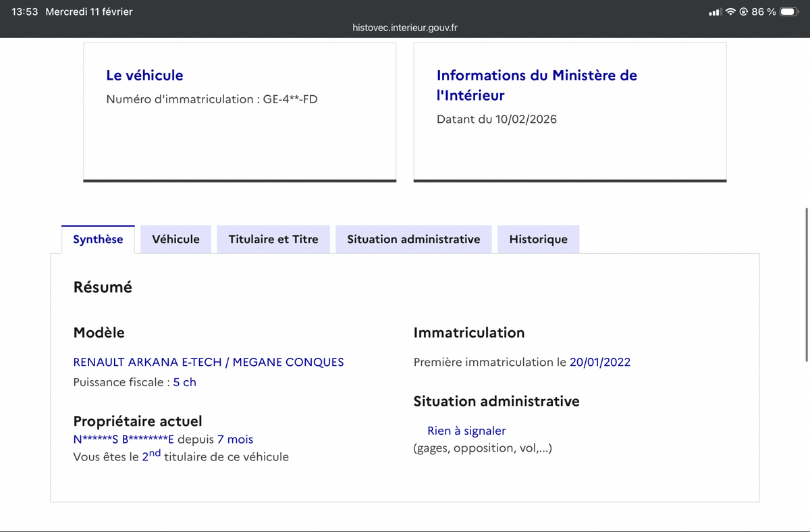Tap the battery icon in status bar
Viewport: 810px width, 532px height.
(x=789, y=12)
